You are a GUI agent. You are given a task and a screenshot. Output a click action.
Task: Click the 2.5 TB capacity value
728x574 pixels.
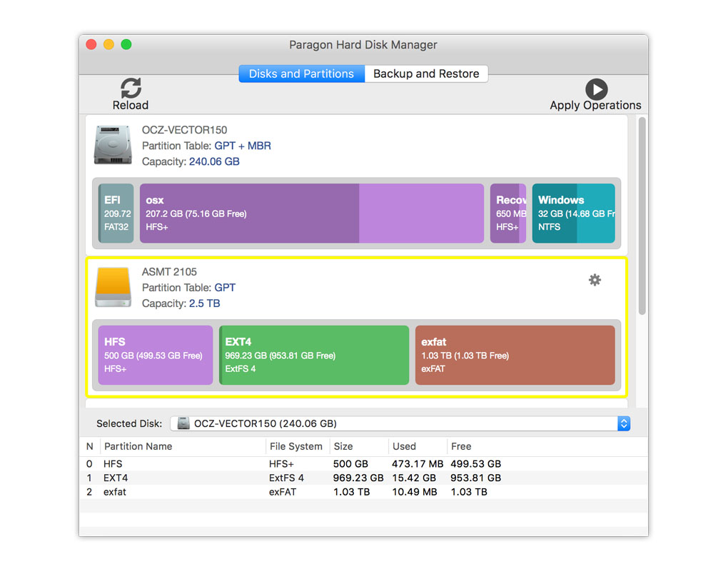pos(204,303)
